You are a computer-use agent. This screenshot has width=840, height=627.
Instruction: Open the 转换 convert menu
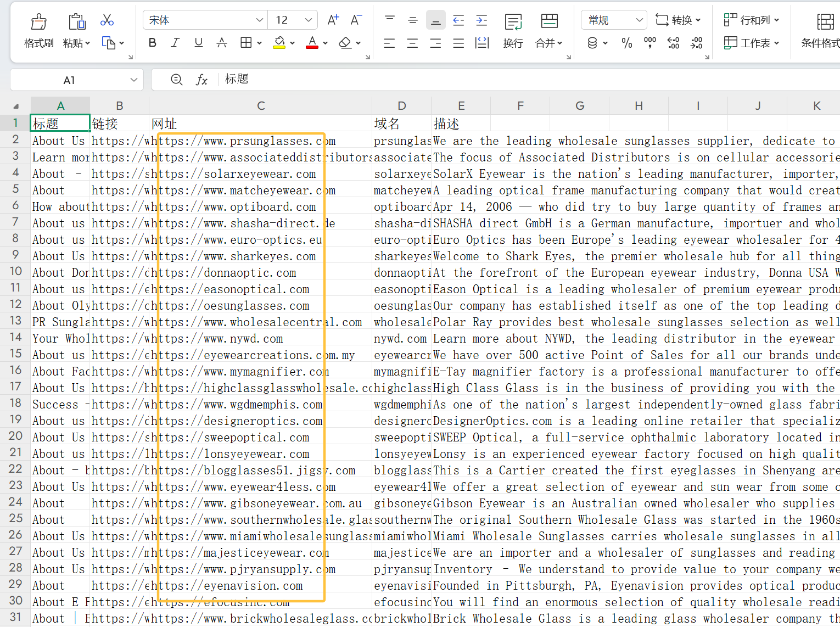tap(678, 20)
